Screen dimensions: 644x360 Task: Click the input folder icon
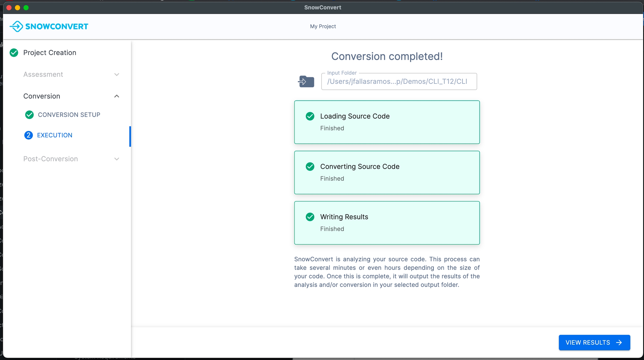point(306,82)
